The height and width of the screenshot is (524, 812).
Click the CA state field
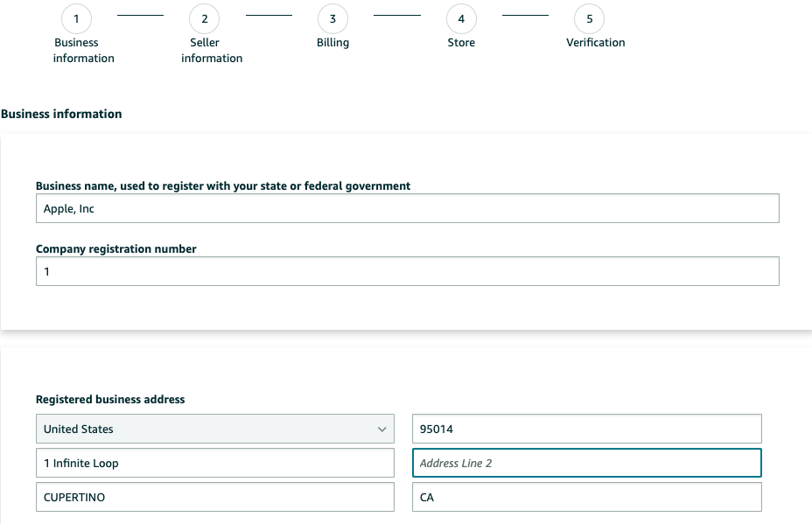[x=587, y=497]
